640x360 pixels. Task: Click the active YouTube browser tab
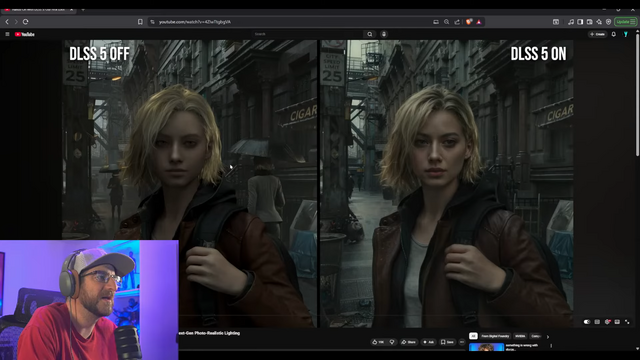37,9
